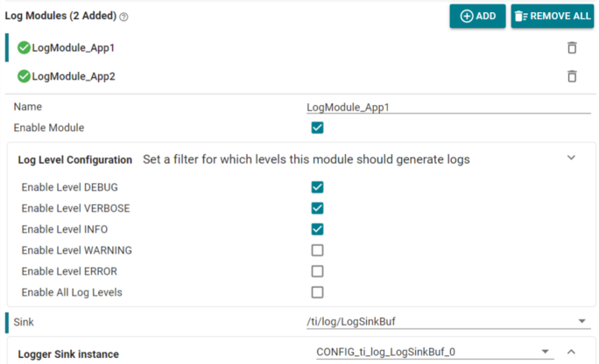599x364 pixels.
Task: Disable Enable Level INFO checkbox
Action: pyautogui.click(x=317, y=229)
